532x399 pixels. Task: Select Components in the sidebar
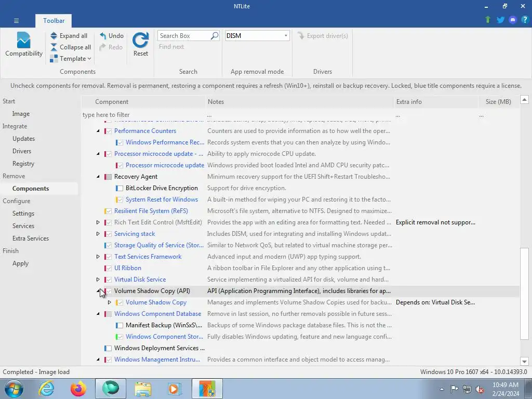(31, 188)
